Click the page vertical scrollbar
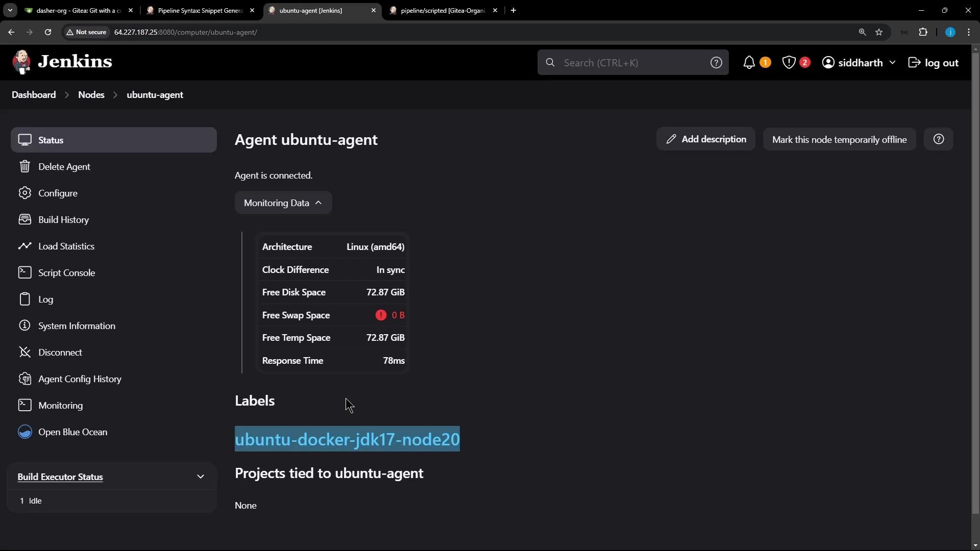Image resolution: width=980 pixels, height=551 pixels. (x=975, y=283)
